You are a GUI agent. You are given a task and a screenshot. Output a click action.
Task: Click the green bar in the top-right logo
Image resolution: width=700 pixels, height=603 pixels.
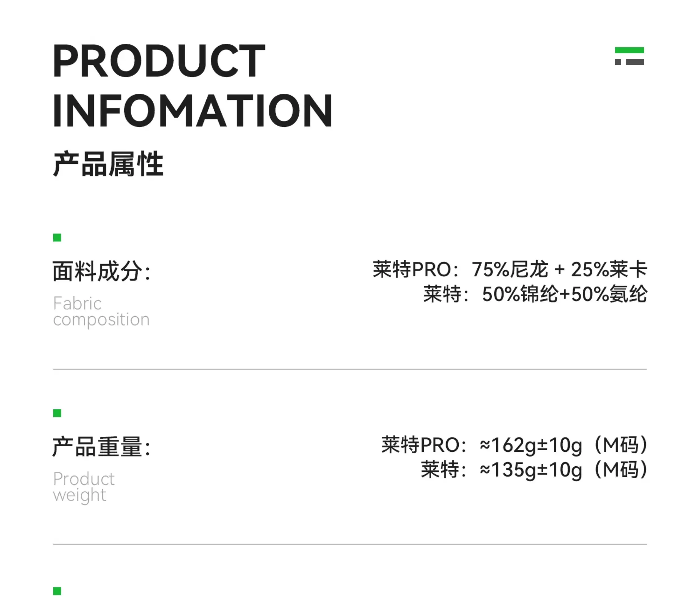(629, 50)
